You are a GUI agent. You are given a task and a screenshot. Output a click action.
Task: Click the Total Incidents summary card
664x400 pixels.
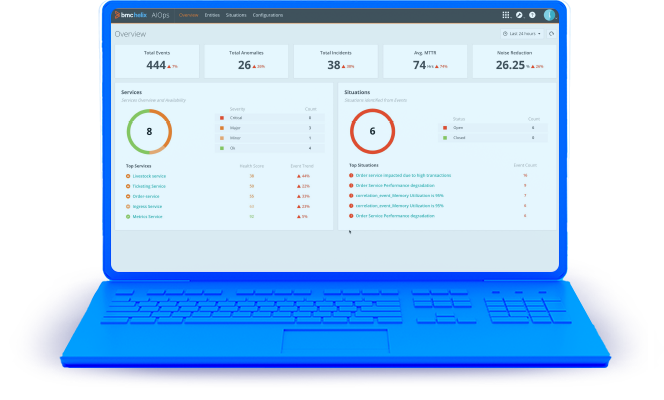click(x=335, y=61)
